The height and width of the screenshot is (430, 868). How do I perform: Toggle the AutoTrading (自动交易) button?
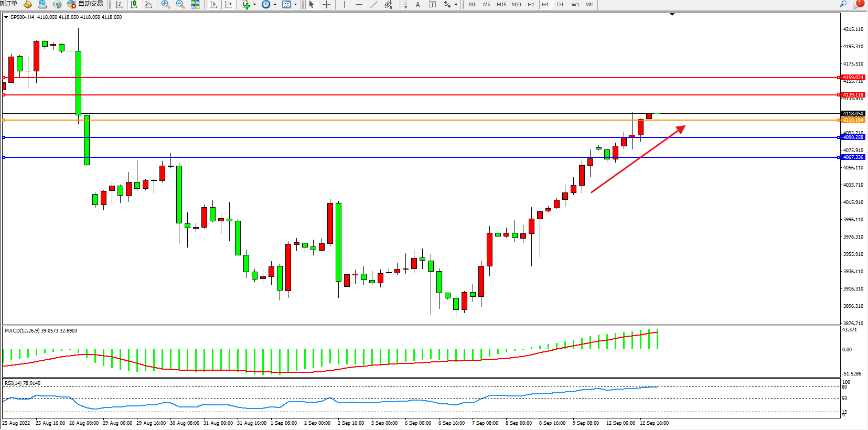pyautogui.click(x=85, y=4)
